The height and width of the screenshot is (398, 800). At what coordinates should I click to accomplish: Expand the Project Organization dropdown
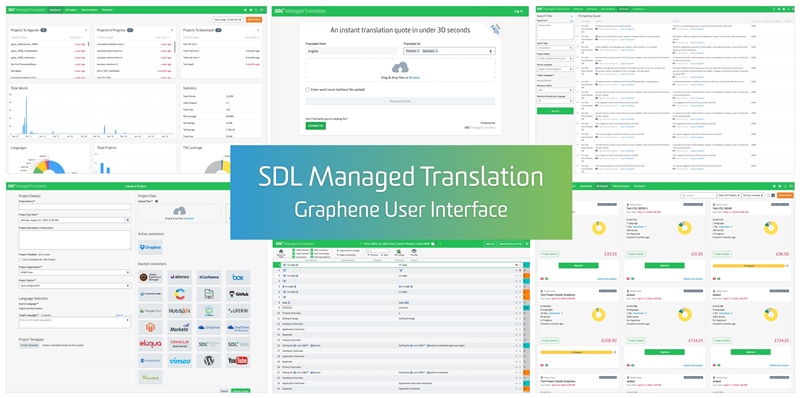74,272
